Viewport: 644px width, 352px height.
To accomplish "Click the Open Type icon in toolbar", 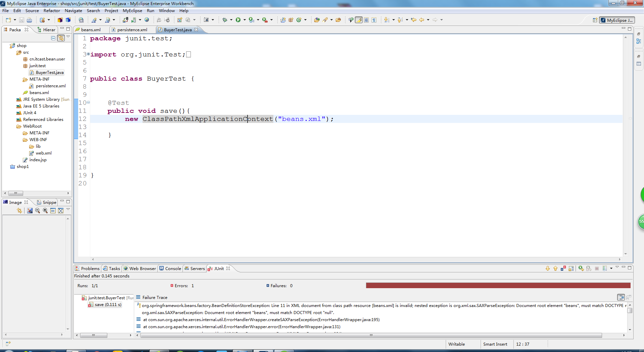I will [x=317, y=20].
